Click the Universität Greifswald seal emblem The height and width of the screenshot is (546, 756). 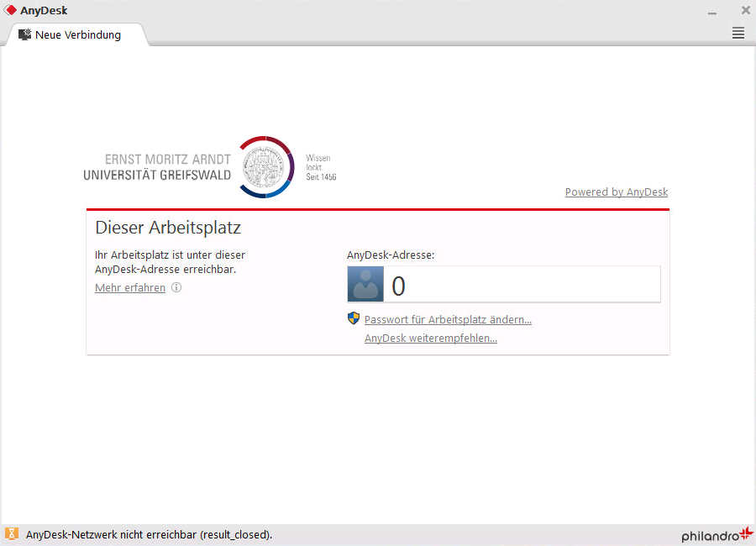[x=266, y=166]
